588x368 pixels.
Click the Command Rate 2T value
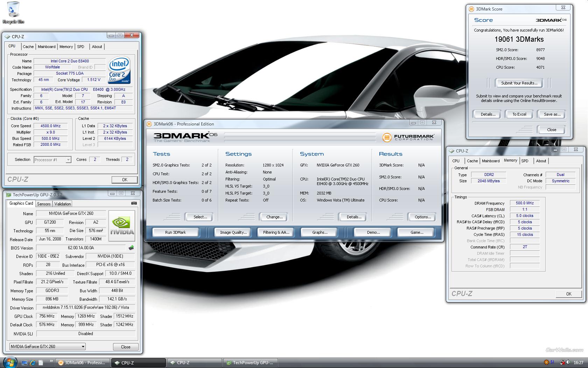tap(525, 247)
